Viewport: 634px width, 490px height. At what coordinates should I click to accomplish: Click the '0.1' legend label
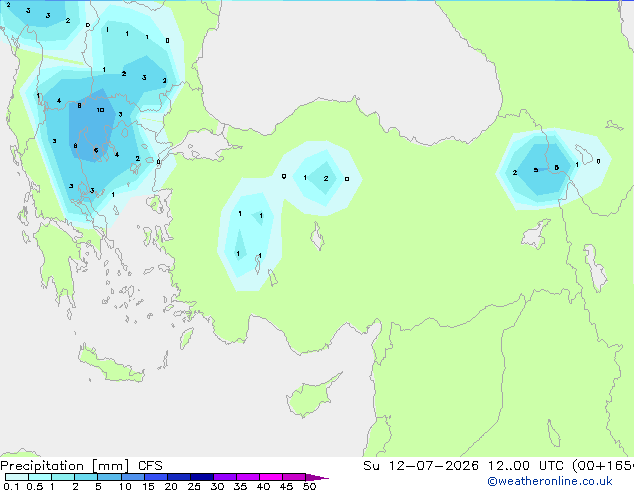11,486
